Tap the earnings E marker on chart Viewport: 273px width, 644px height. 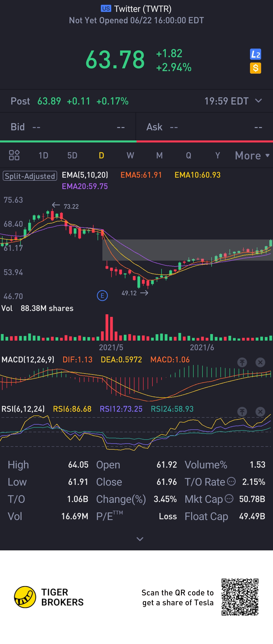click(102, 296)
